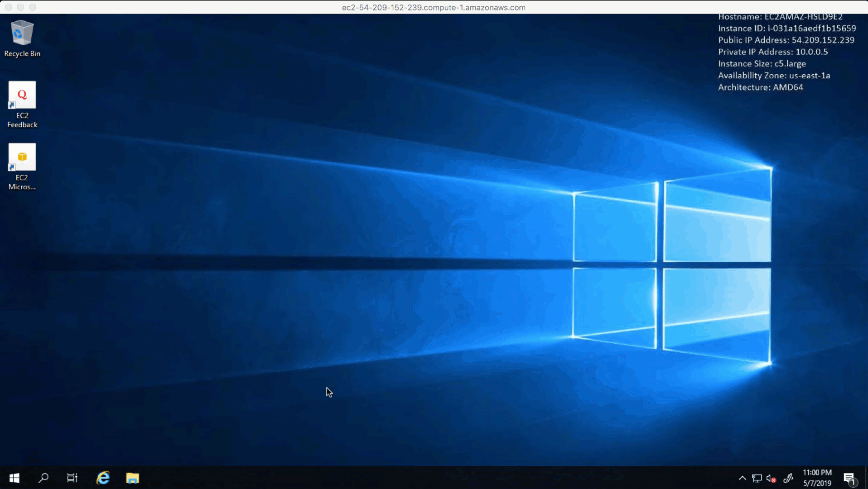Click the remote session title bar hostname

coord(434,7)
